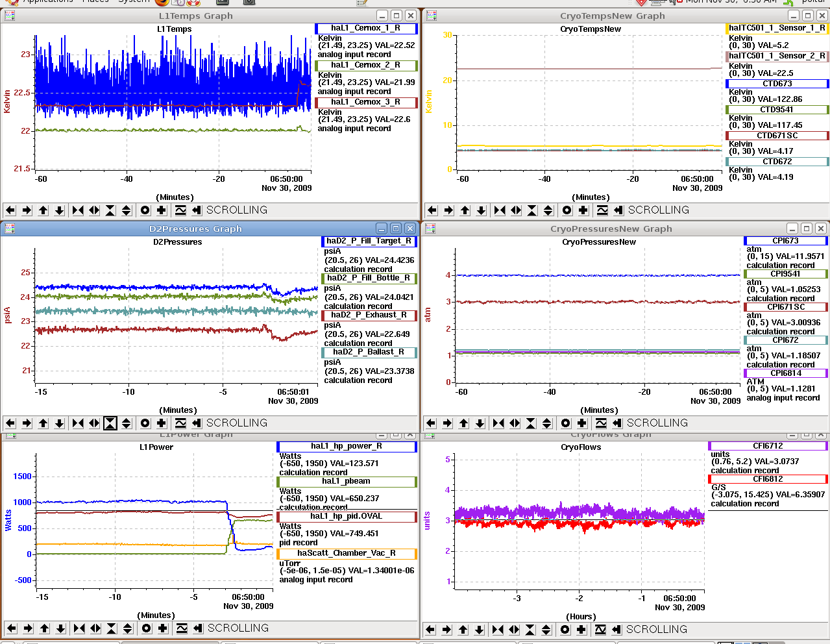Select the CPI6814 curve legend entry
The image size is (830, 644).
coord(785,373)
